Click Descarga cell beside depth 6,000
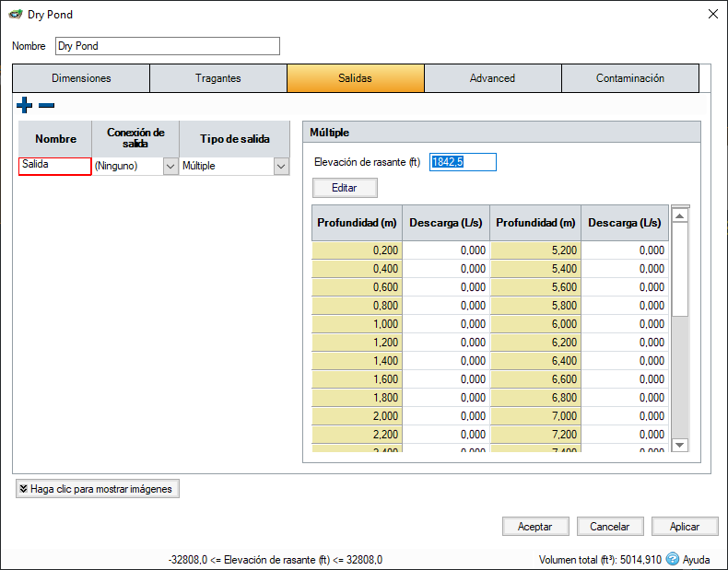Viewport: 728px width, 570px height. coord(625,324)
